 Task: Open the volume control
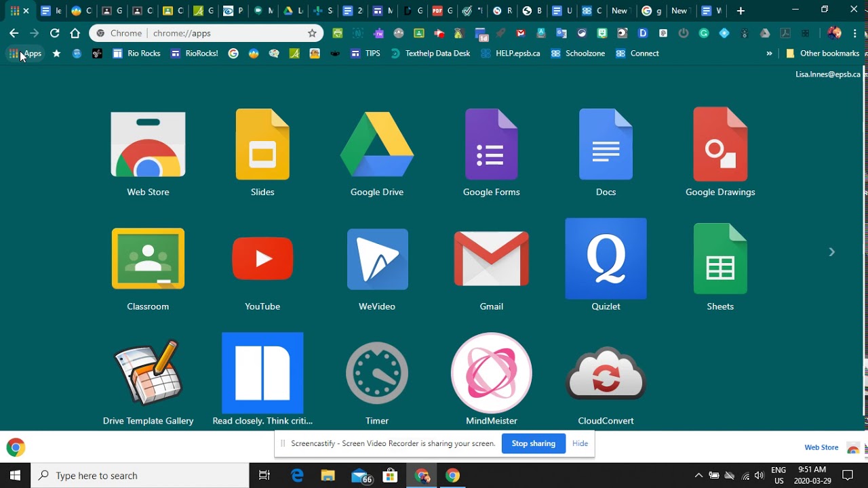tap(759, 476)
